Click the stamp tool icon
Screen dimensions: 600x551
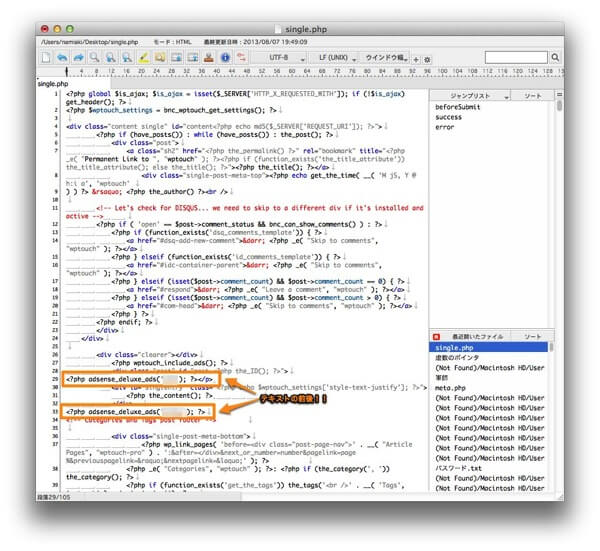(x=209, y=58)
